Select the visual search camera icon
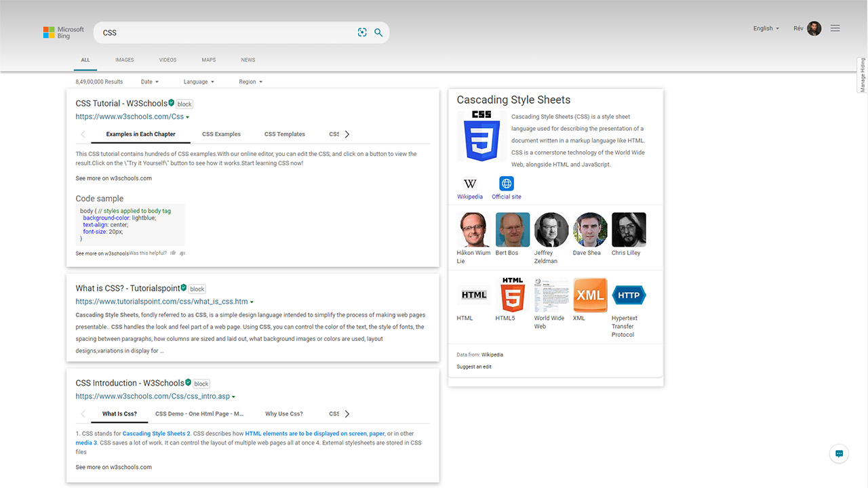The image size is (868, 488). 362,32
